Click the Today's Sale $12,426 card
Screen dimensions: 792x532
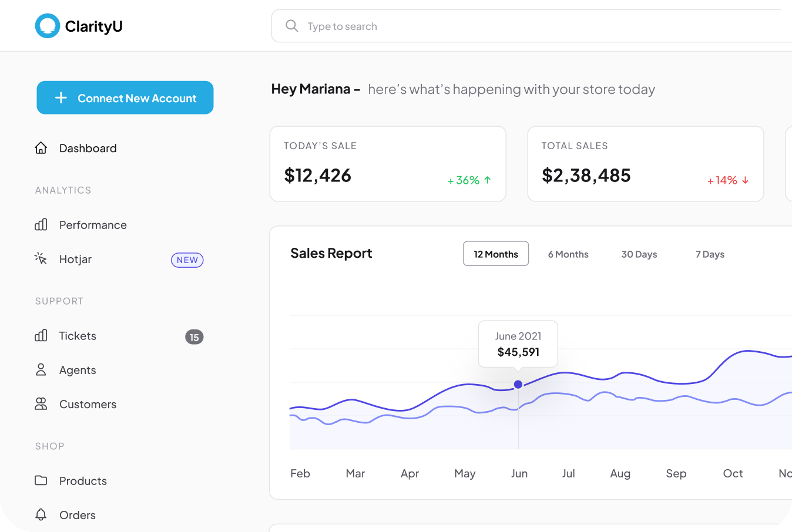tap(388, 164)
